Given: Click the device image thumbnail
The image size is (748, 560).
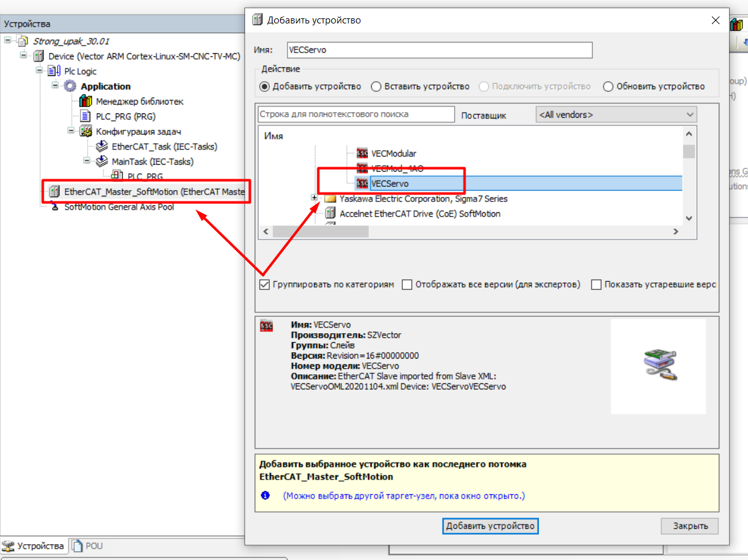Looking at the screenshot, I should pyautogui.click(x=658, y=366).
